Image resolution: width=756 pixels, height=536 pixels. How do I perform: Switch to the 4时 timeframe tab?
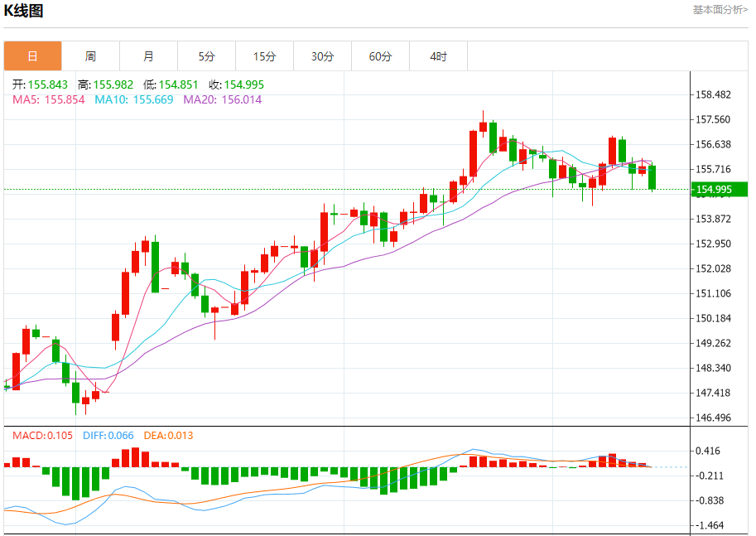[438, 56]
